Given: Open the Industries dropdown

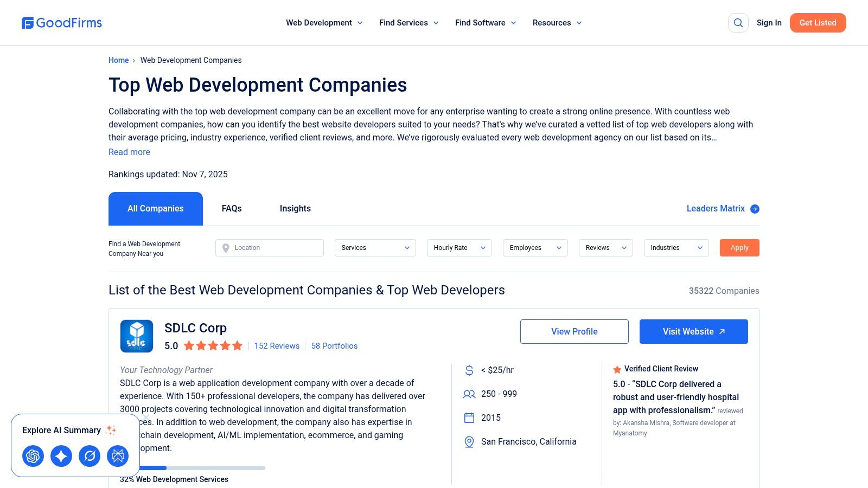Looking at the screenshot, I should click(675, 248).
